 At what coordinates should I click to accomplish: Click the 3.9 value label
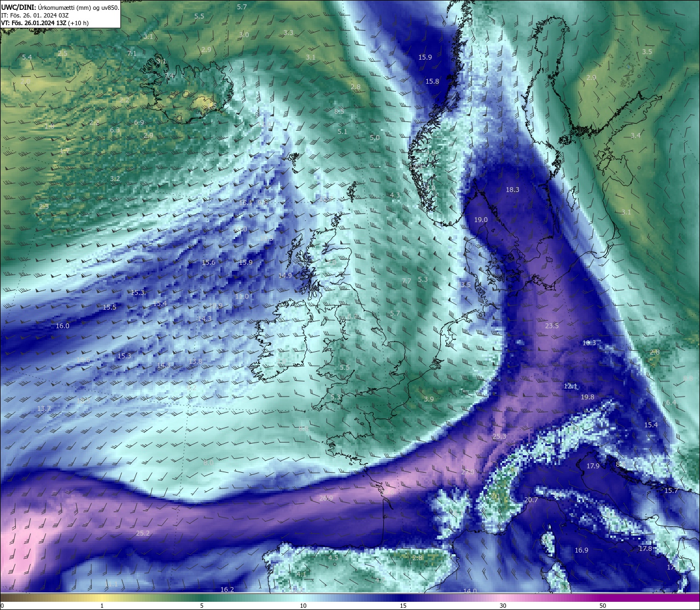pyautogui.click(x=429, y=399)
